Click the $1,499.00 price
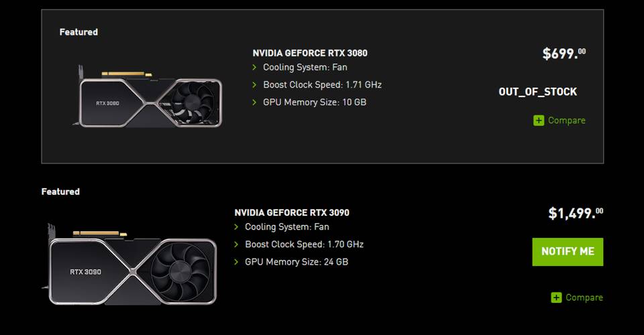 pos(575,213)
